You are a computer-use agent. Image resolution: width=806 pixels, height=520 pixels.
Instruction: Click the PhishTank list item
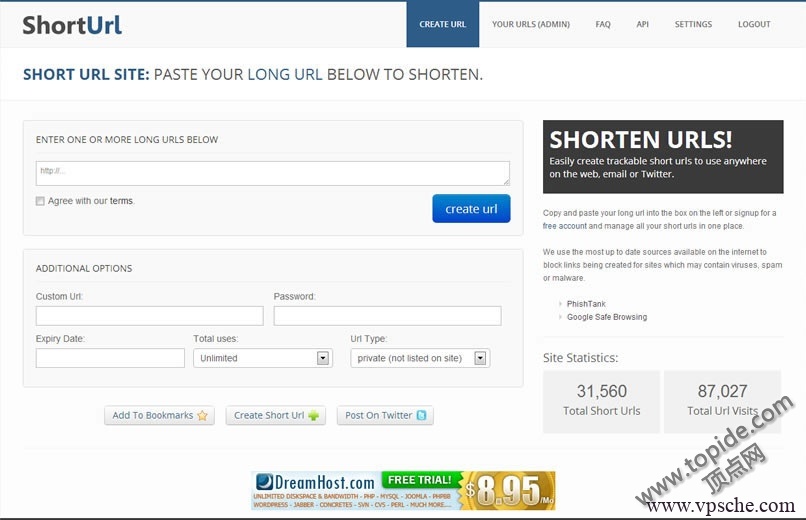tap(586, 304)
